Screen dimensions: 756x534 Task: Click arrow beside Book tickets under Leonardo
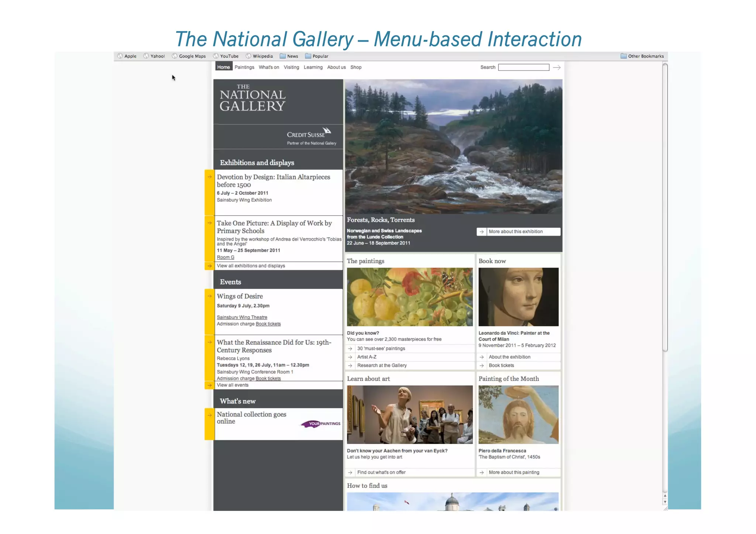(482, 365)
